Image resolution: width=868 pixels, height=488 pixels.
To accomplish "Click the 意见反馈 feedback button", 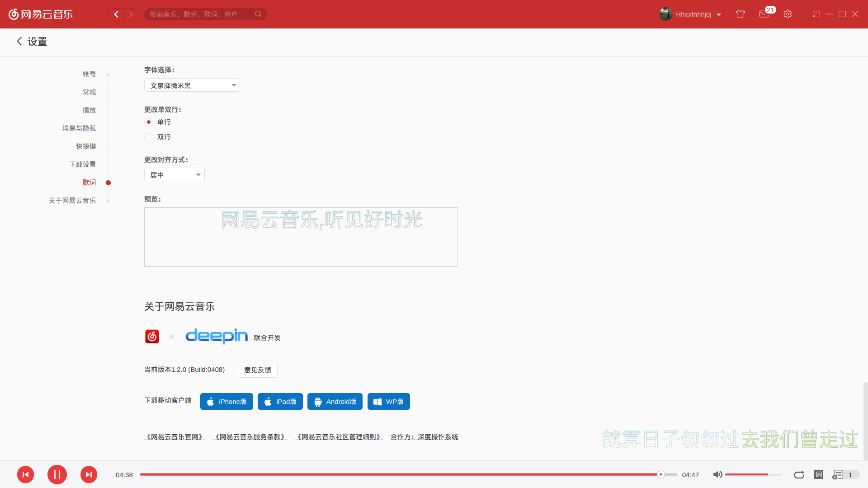I will point(258,370).
